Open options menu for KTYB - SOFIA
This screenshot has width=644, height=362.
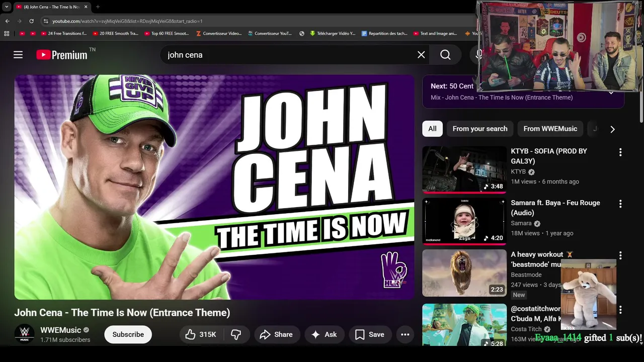(620, 152)
